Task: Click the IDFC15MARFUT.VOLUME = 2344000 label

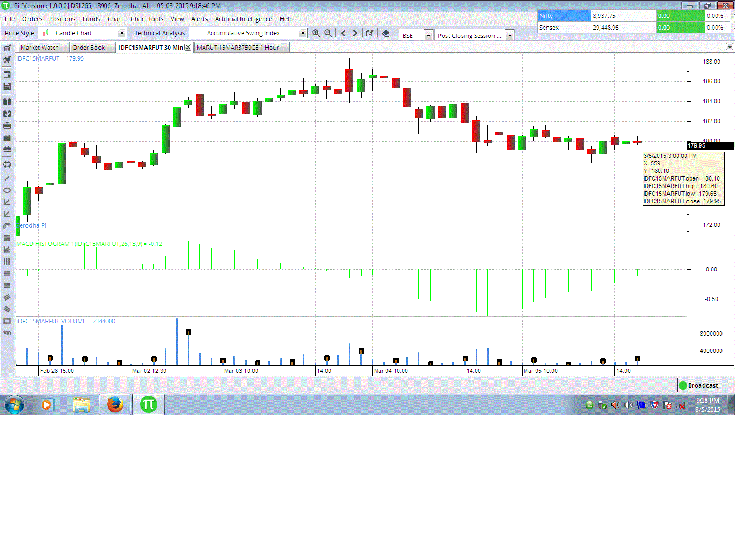Action: tap(65, 321)
